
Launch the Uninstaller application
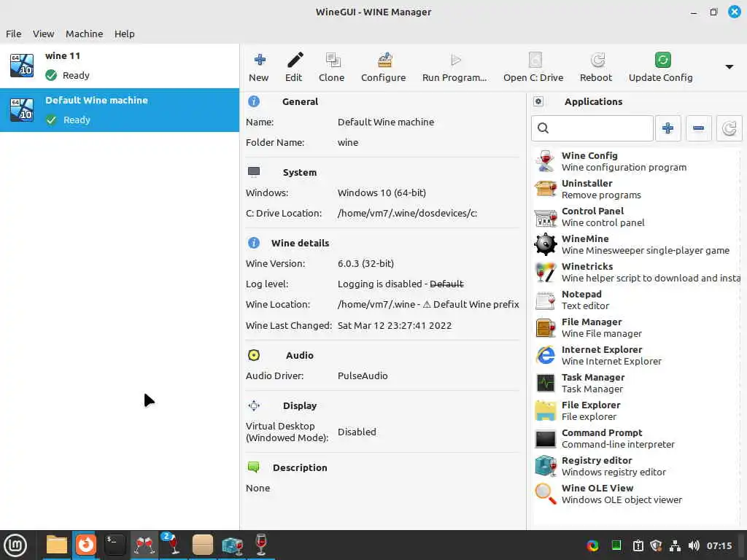(637, 189)
